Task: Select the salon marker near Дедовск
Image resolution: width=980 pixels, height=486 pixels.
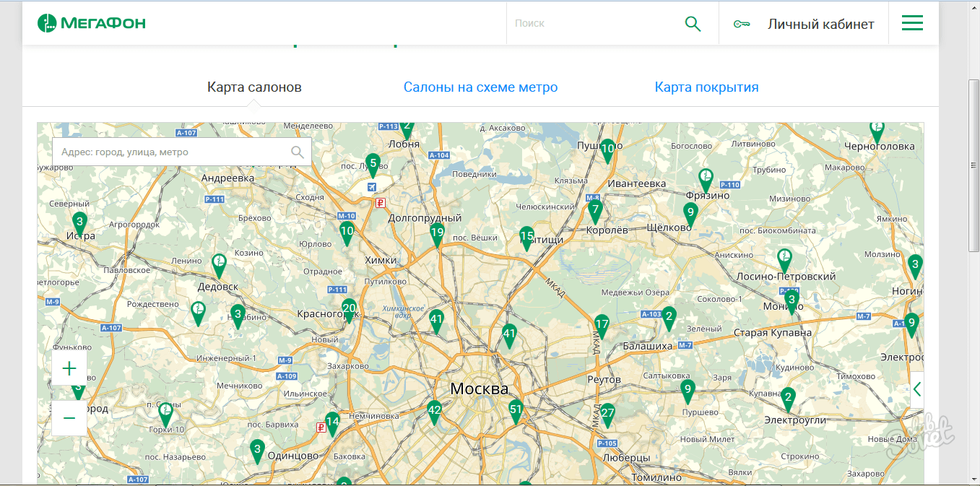Action: 219,264
